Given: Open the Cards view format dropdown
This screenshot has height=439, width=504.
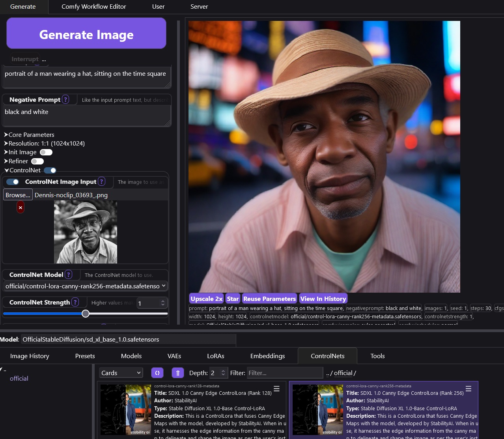Looking at the screenshot, I should 121,373.
